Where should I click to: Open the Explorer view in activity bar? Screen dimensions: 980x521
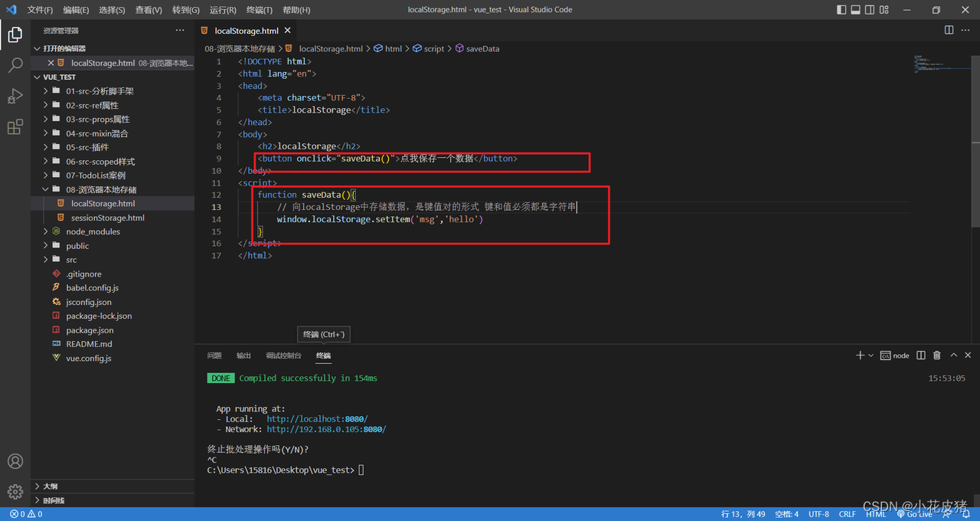15,34
